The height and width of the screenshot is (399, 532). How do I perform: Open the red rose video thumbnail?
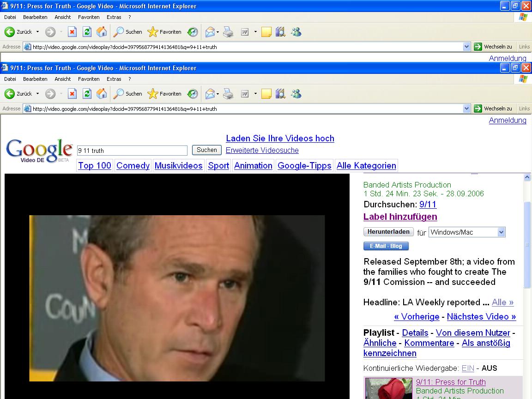[389, 388]
